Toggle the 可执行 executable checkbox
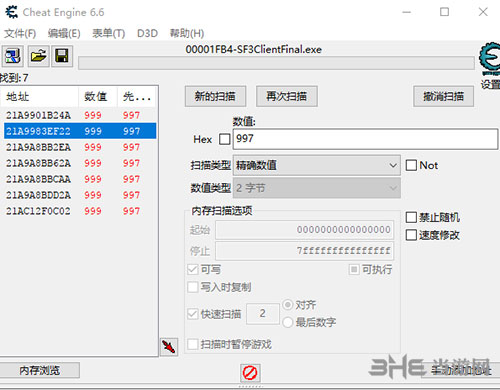500x390 pixels. pyautogui.click(x=354, y=269)
